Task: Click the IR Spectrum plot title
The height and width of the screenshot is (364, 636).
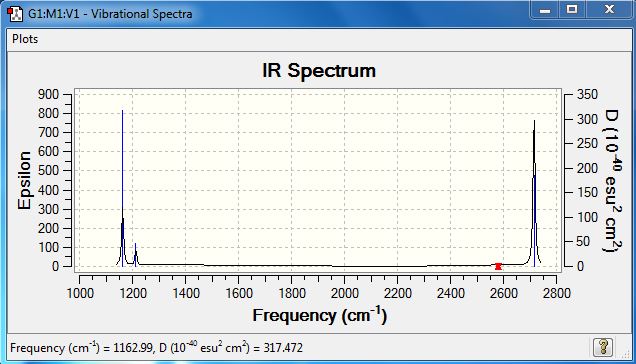Action: click(319, 71)
